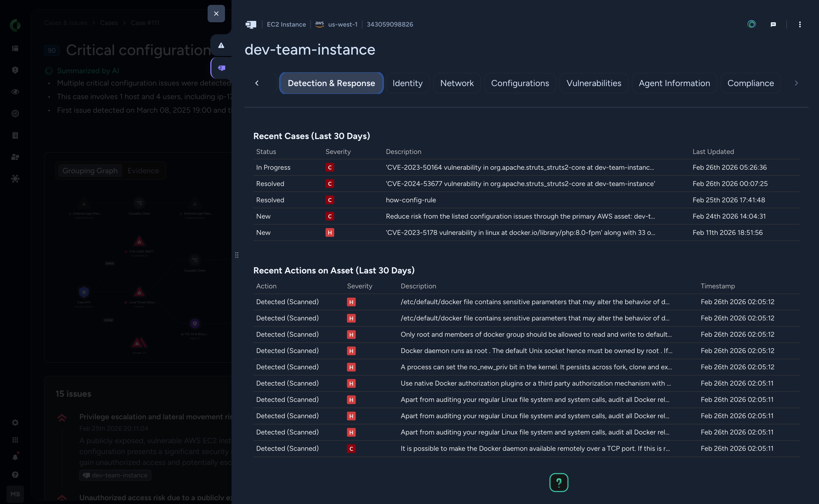Select the host asset side tab icon
This screenshot has width=819, height=504.
click(x=221, y=68)
